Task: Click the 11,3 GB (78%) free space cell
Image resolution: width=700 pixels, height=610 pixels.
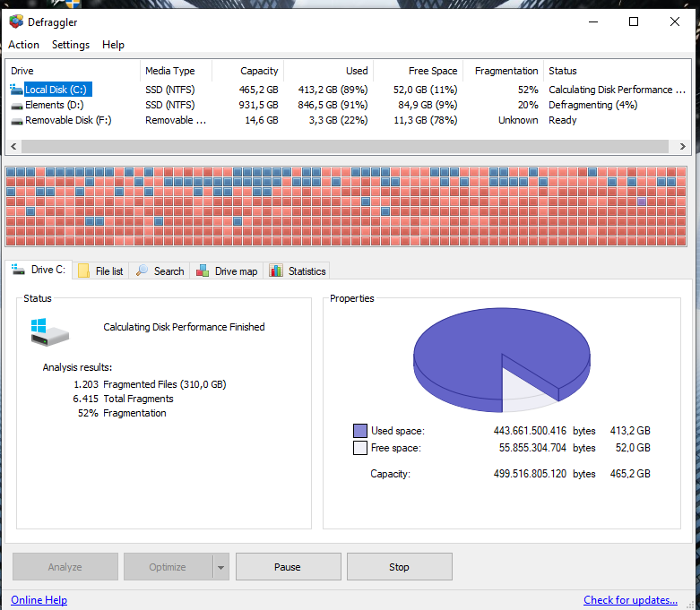Action: [426, 120]
